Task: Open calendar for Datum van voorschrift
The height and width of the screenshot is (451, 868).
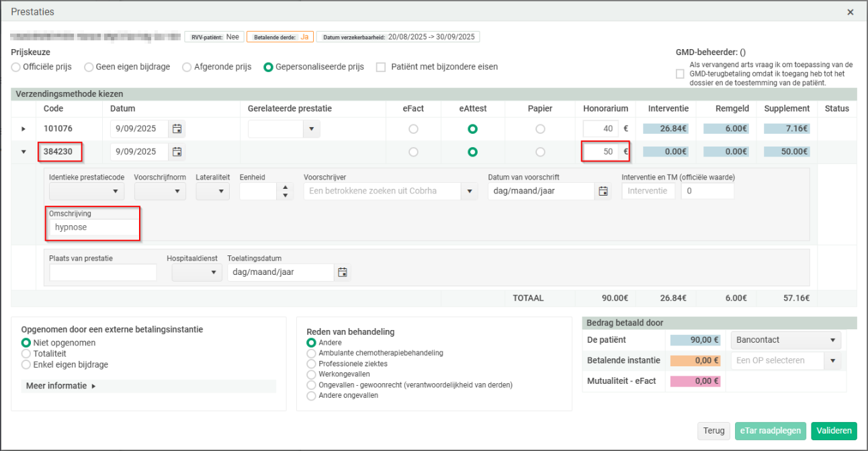Action: [x=603, y=191]
